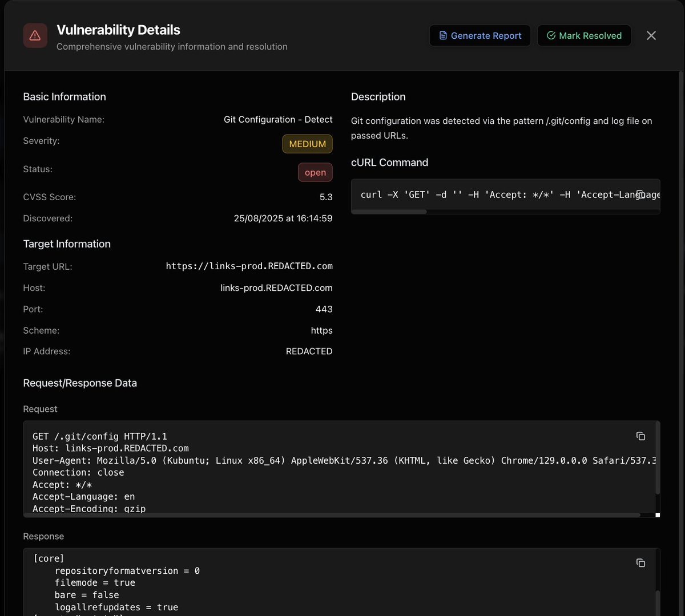Click the Target Information heading
685x616 pixels.
(x=67, y=244)
